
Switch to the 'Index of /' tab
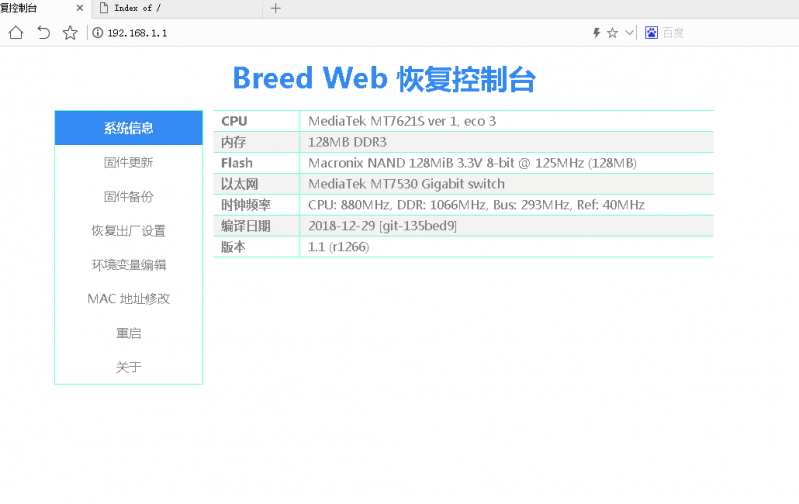point(177,8)
